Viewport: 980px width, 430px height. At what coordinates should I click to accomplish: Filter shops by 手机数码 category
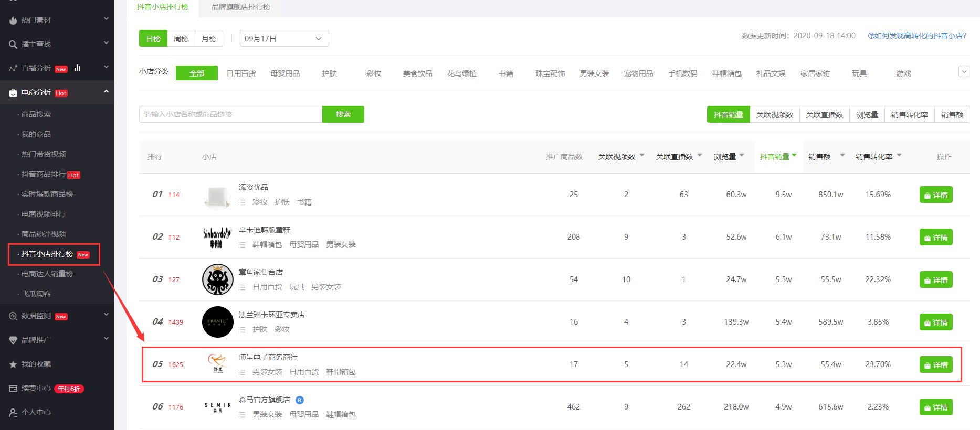[683, 73]
